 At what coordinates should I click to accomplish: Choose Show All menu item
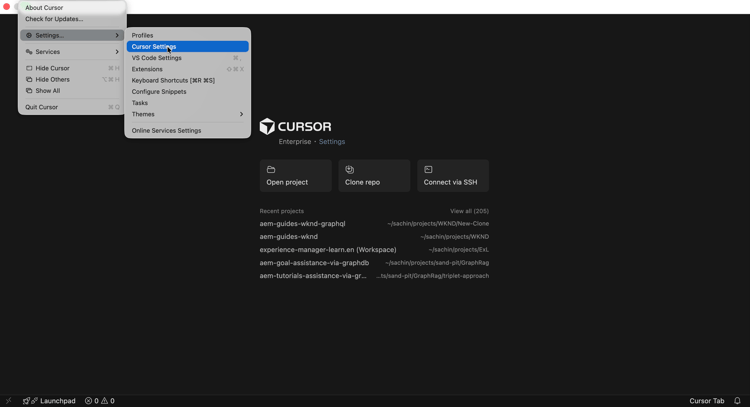(72, 91)
